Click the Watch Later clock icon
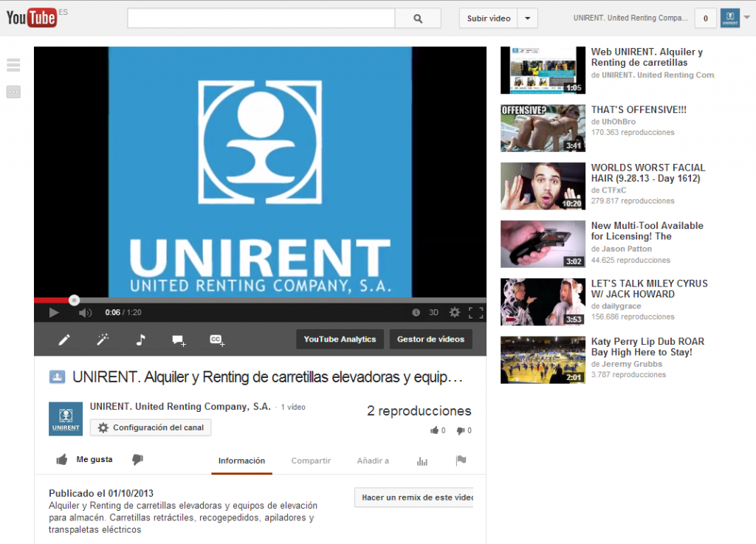756x544 pixels. [x=416, y=313]
